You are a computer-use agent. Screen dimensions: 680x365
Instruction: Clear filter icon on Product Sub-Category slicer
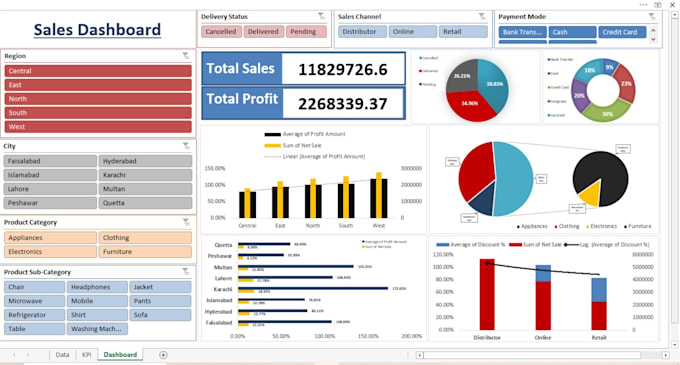coord(186,272)
